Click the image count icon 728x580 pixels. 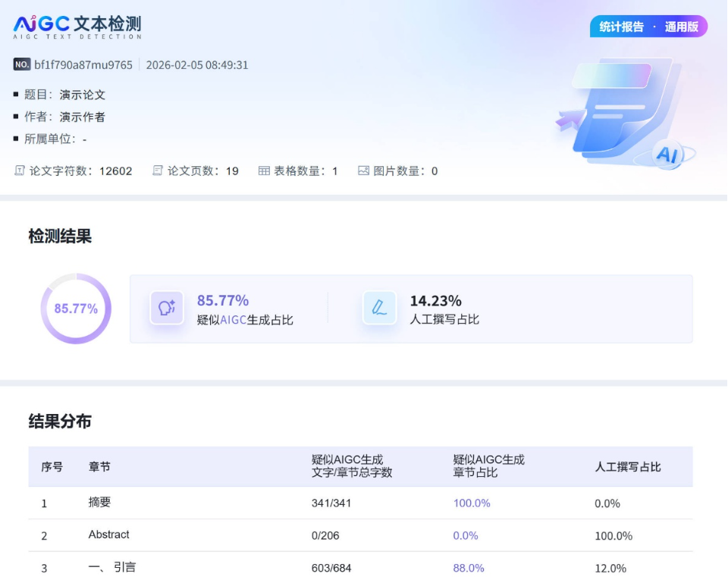[363, 171]
